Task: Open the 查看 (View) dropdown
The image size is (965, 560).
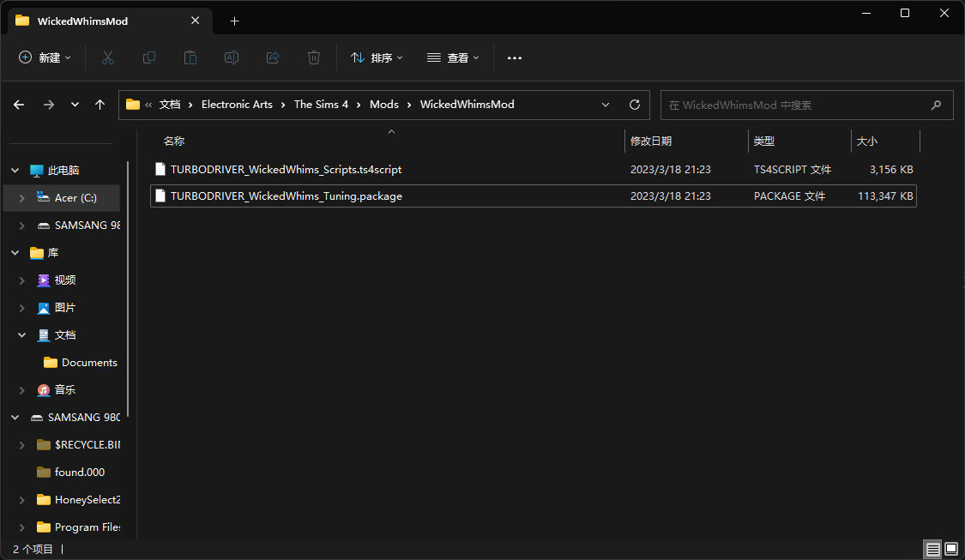Action: click(x=452, y=57)
